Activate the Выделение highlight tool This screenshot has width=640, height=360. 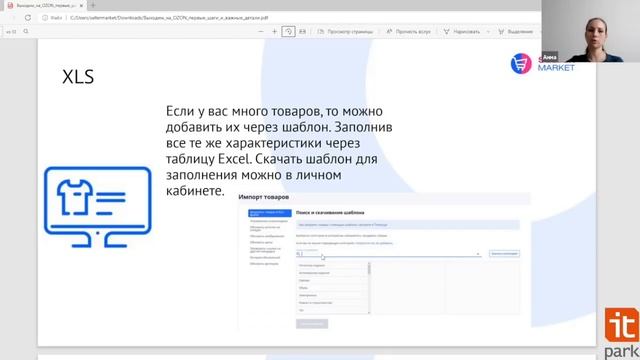(x=516, y=31)
